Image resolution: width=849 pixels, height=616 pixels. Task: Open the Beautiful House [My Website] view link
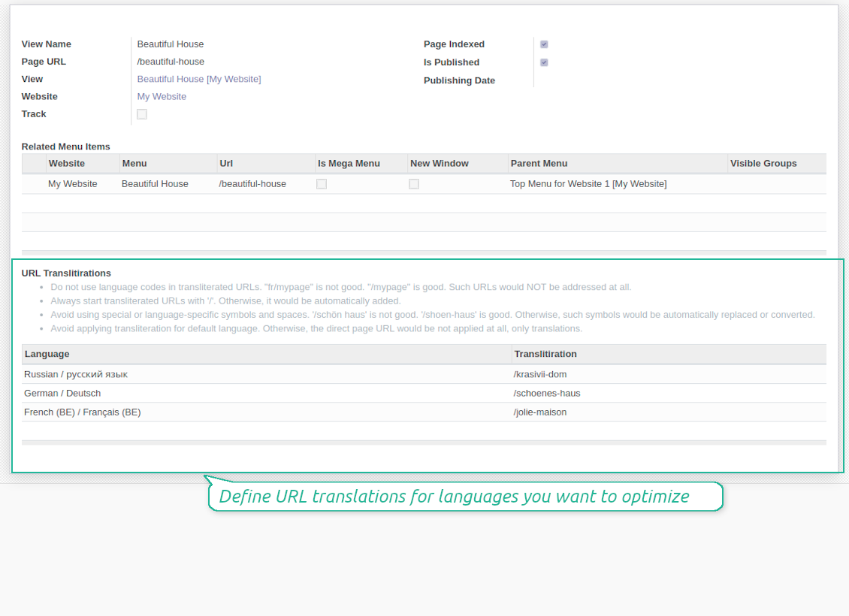[x=198, y=79]
